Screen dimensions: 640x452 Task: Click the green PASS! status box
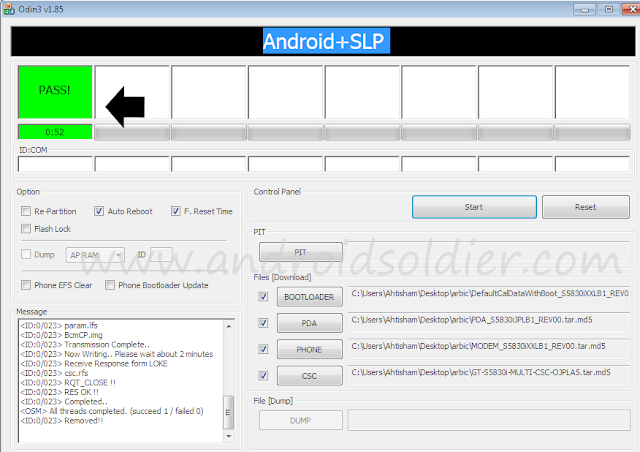coord(55,92)
